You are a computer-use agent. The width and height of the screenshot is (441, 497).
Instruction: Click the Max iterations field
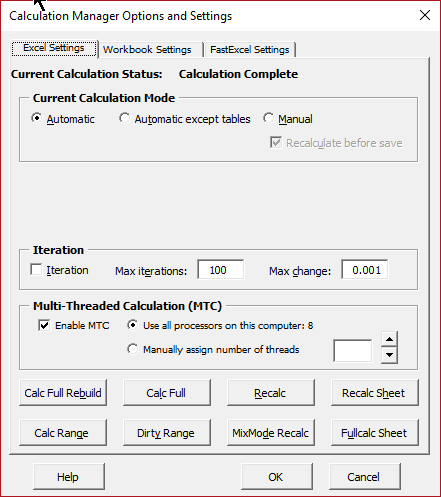coord(220,270)
